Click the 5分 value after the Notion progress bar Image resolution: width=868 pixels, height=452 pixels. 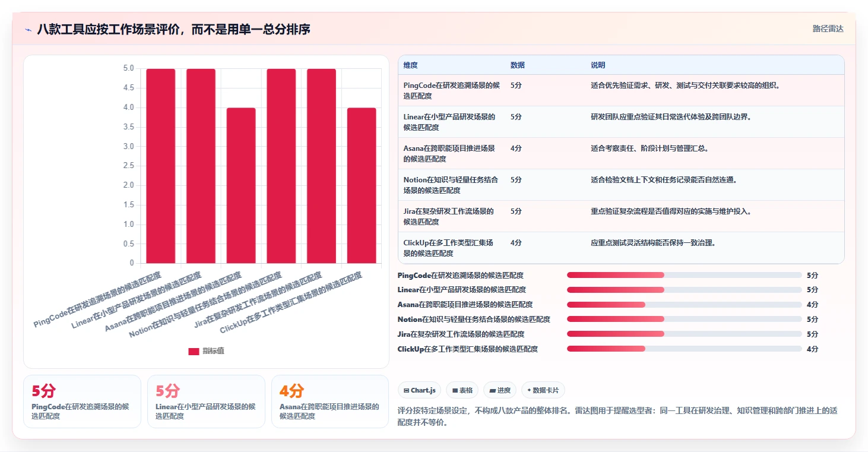tap(812, 320)
